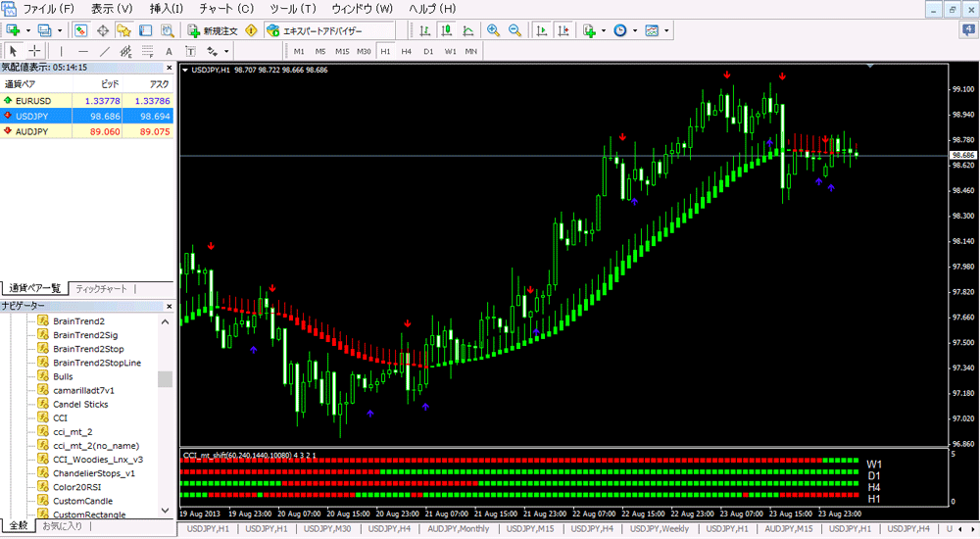Screen dimensions: 980x539
Task: Select the Crosshair tool
Action: pyautogui.click(x=34, y=51)
